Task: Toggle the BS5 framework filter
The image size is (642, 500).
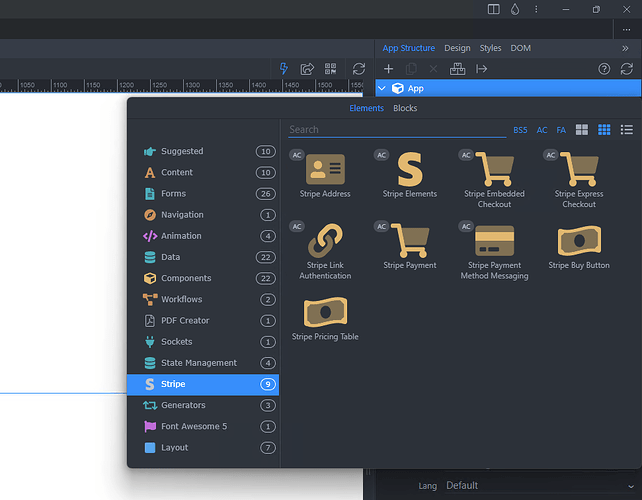Action: coord(520,130)
